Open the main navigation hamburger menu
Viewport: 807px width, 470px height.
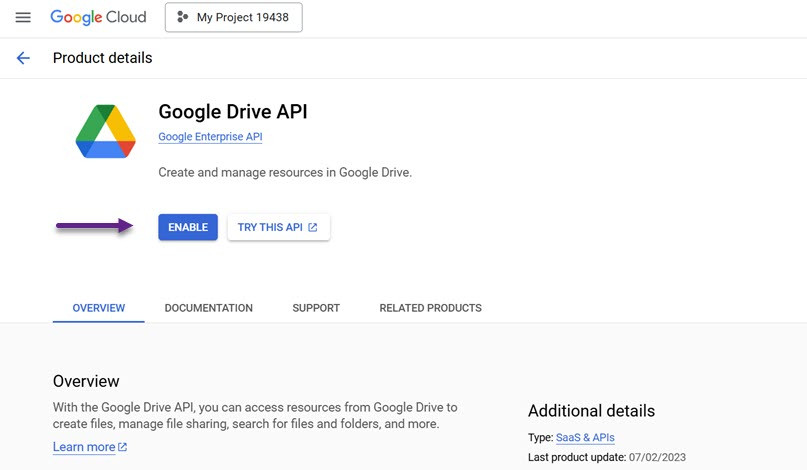(23, 18)
